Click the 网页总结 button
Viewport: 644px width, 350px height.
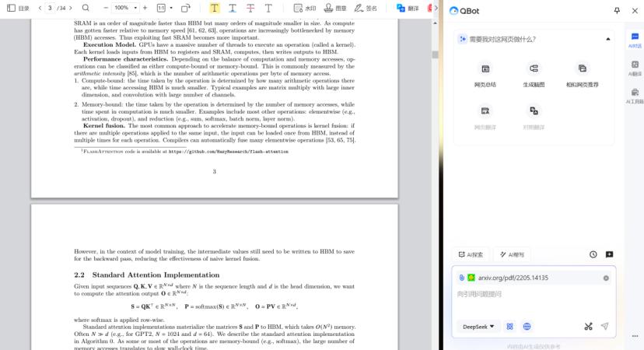[485, 75]
